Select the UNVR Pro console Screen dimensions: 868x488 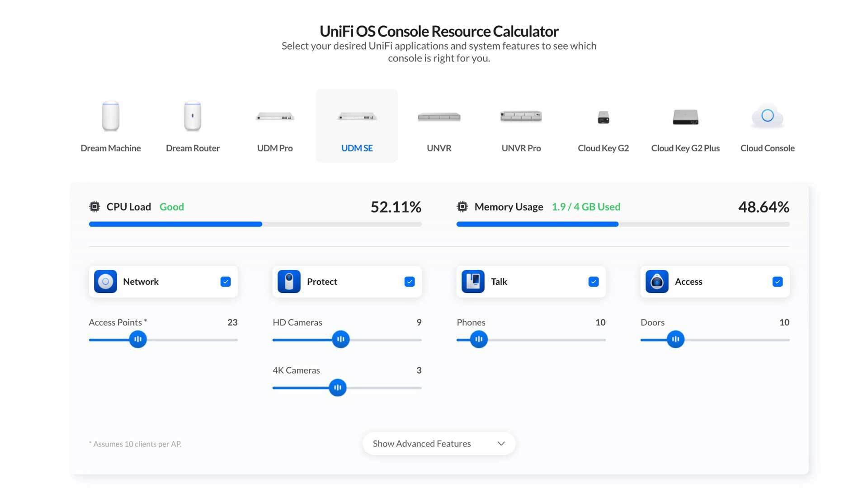tap(521, 123)
